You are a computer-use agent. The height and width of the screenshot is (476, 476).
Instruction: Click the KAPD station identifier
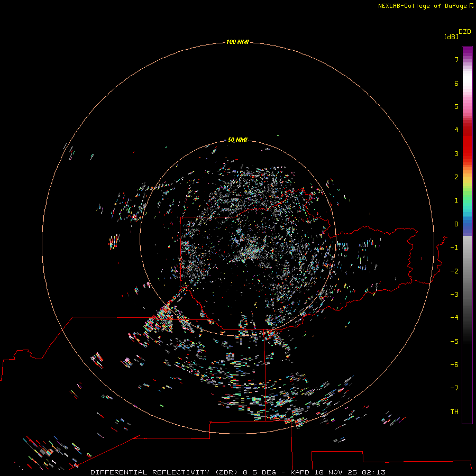pyautogui.click(x=300, y=472)
